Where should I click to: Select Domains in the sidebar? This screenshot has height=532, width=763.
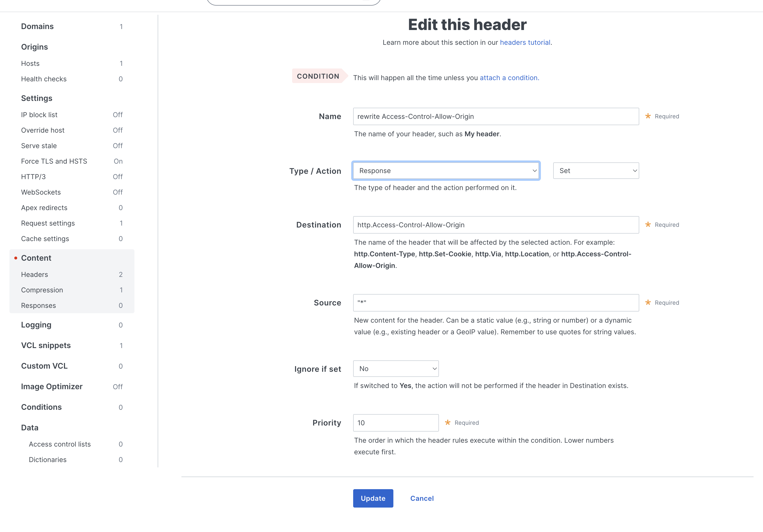coord(37,27)
